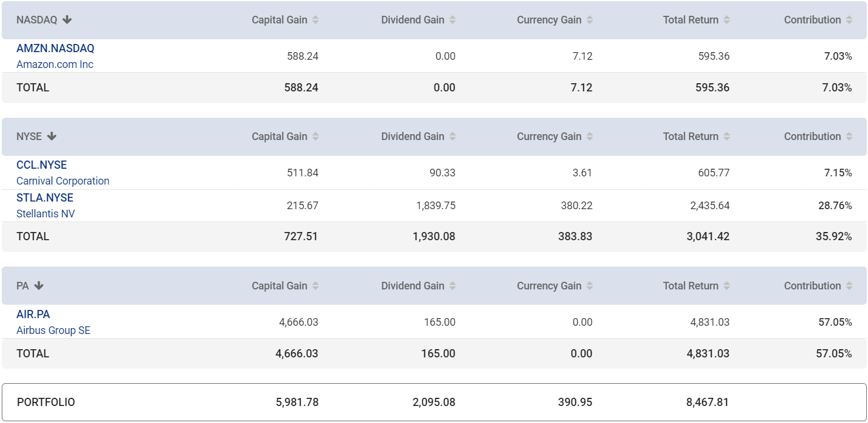The height and width of the screenshot is (423, 868).
Task: Select Stellantis dividend gain value 1,839.75
Action: coord(435,206)
